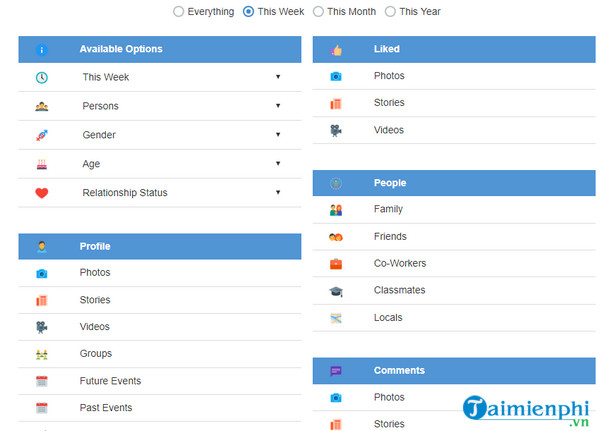
Task: Choose the This Month radio option
Action: (318, 12)
